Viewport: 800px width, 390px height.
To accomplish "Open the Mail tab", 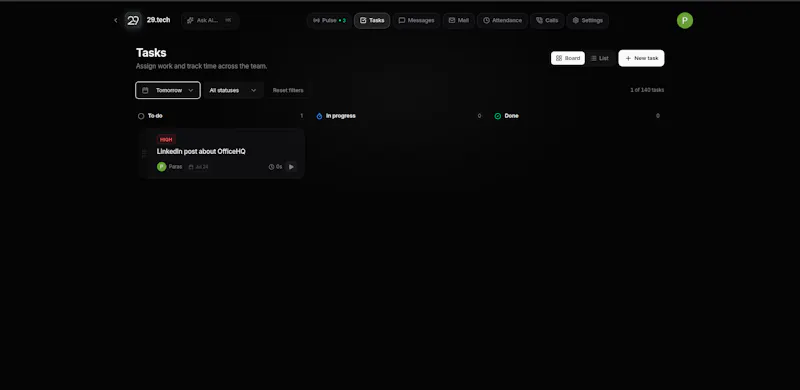I will pos(459,20).
